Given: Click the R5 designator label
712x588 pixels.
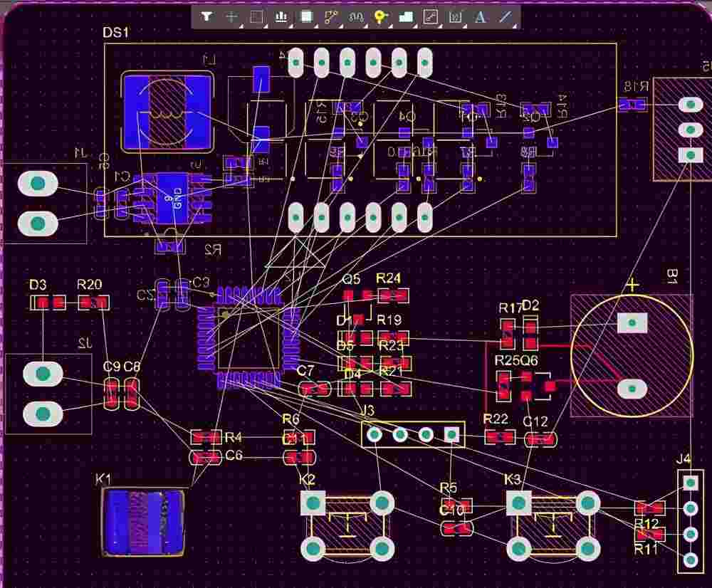Looking at the screenshot, I should coord(448,488).
